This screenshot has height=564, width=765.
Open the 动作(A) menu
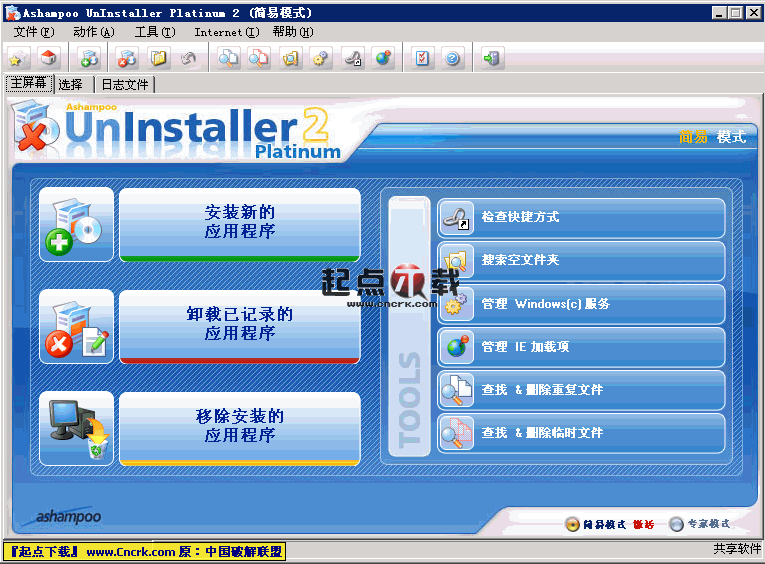(94, 32)
